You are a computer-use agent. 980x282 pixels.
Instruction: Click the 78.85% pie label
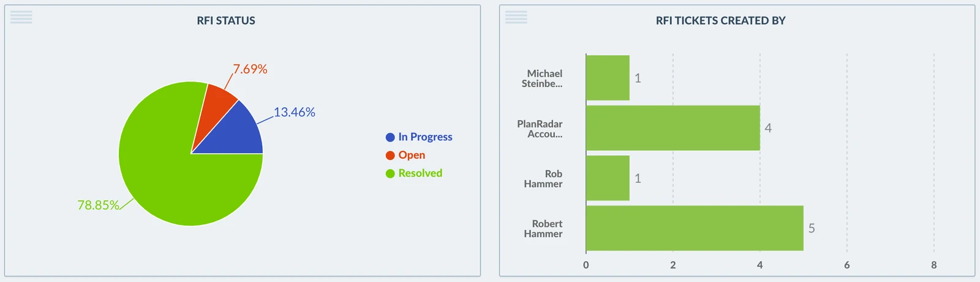[x=98, y=205]
